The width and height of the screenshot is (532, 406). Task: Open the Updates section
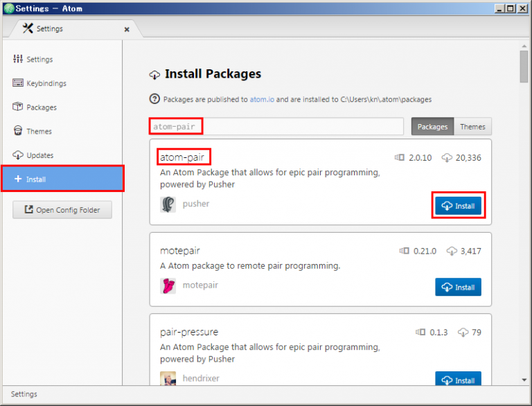coord(39,155)
